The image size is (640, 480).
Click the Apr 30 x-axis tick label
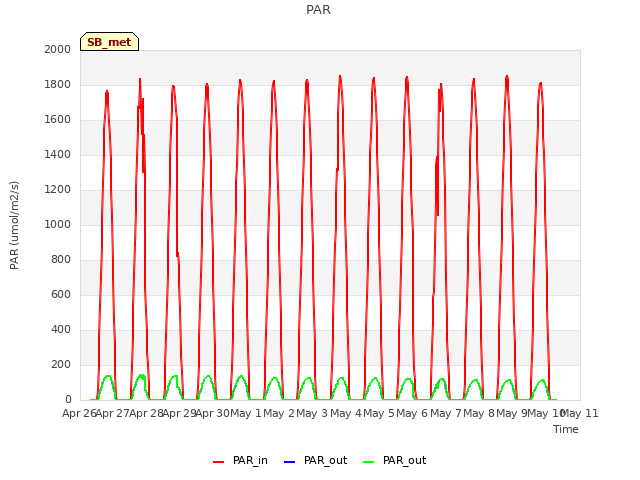click(x=213, y=413)
